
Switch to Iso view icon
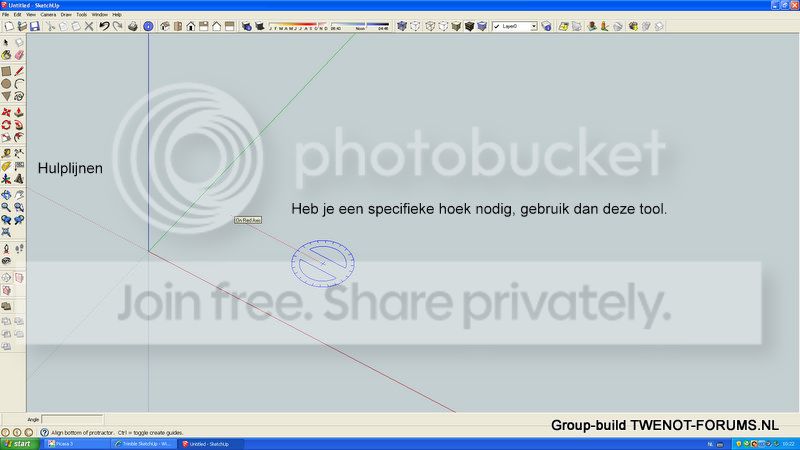(x=165, y=26)
